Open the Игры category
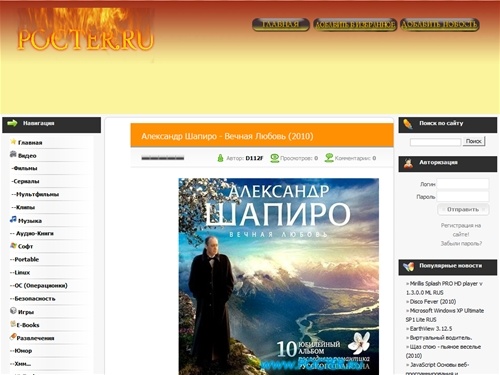 [26, 312]
